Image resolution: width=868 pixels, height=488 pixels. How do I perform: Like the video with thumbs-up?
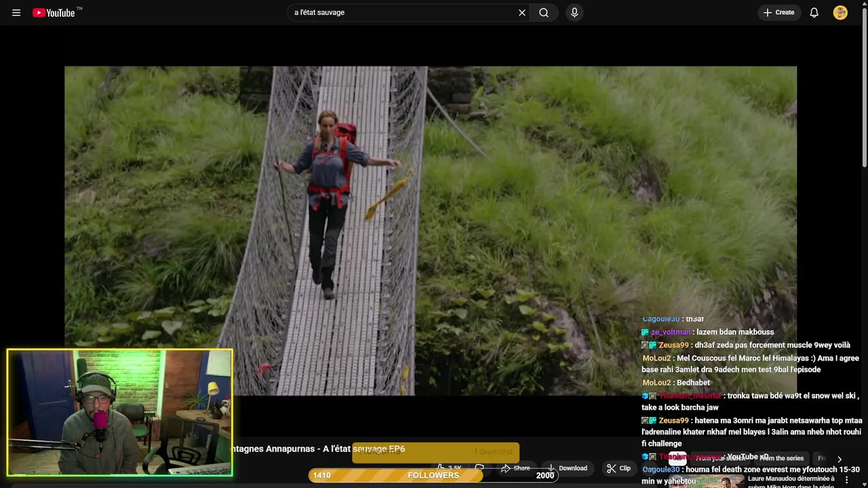(x=449, y=468)
